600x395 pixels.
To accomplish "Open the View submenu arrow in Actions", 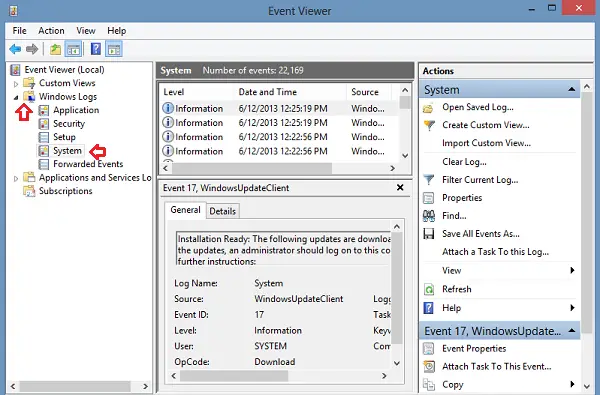I will pos(572,270).
